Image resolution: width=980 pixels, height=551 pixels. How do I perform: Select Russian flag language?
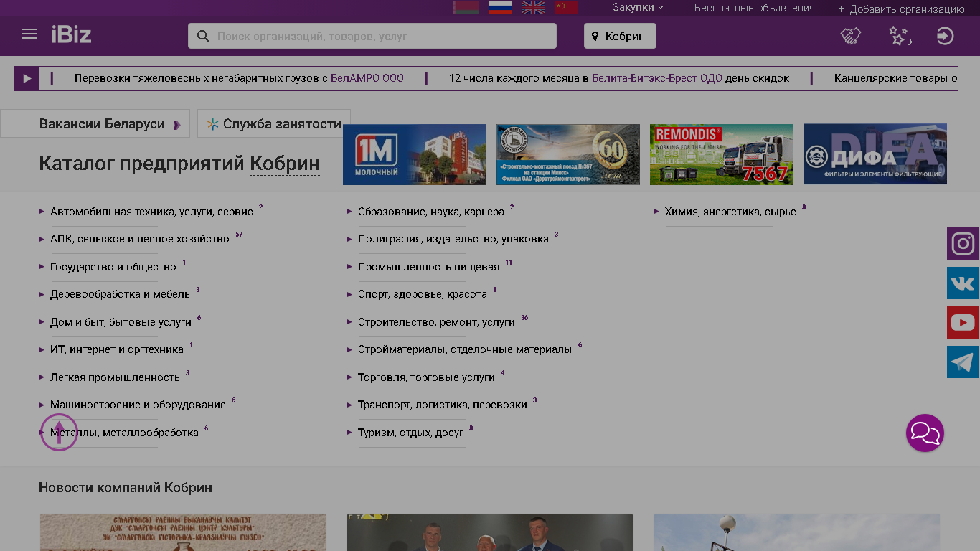(x=500, y=8)
